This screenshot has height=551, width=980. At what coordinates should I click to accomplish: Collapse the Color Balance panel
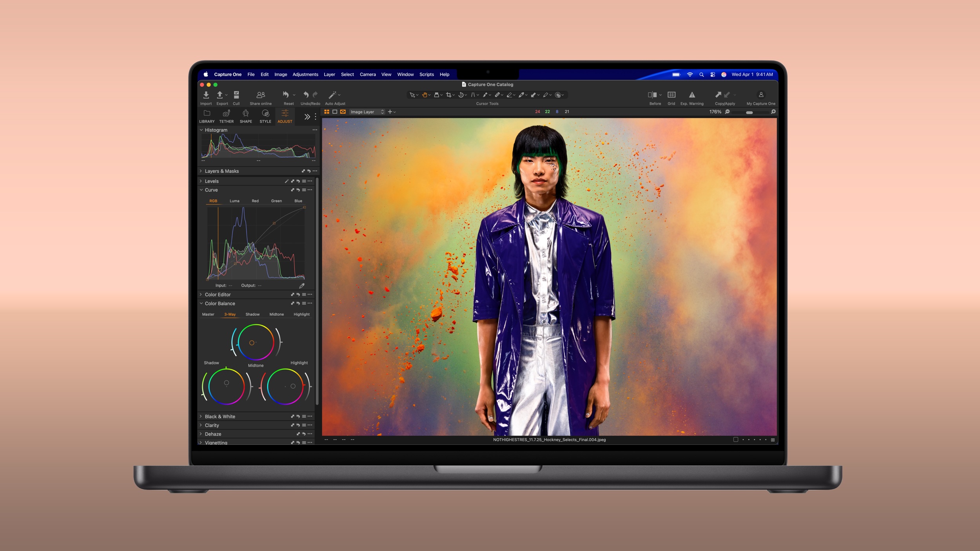(x=201, y=304)
